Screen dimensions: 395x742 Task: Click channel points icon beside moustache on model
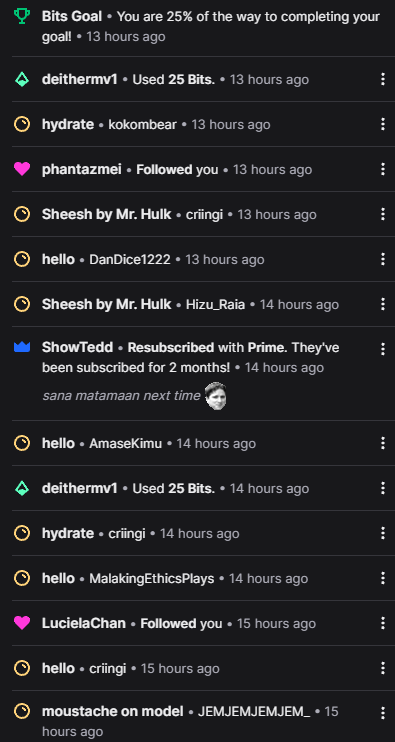pos(22,711)
